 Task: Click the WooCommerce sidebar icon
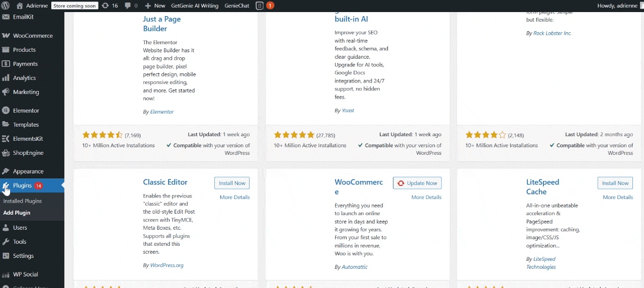(x=6, y=36)
